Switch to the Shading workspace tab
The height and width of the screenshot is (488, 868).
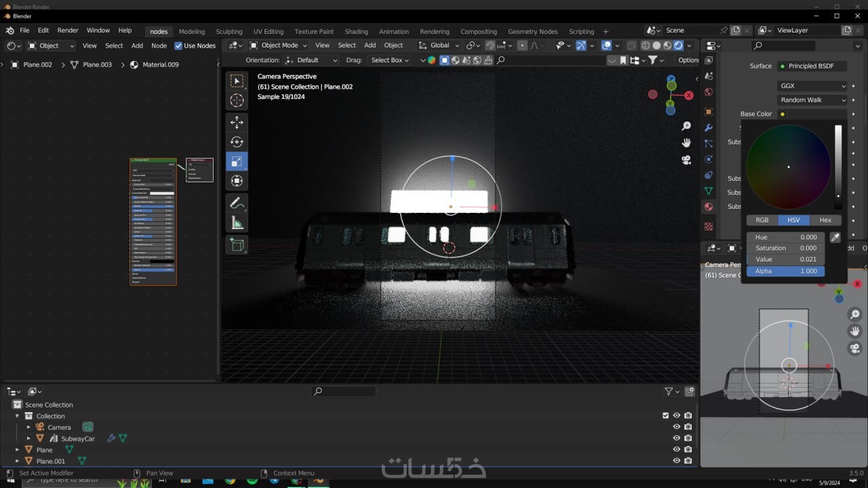(x=356, y=31)
